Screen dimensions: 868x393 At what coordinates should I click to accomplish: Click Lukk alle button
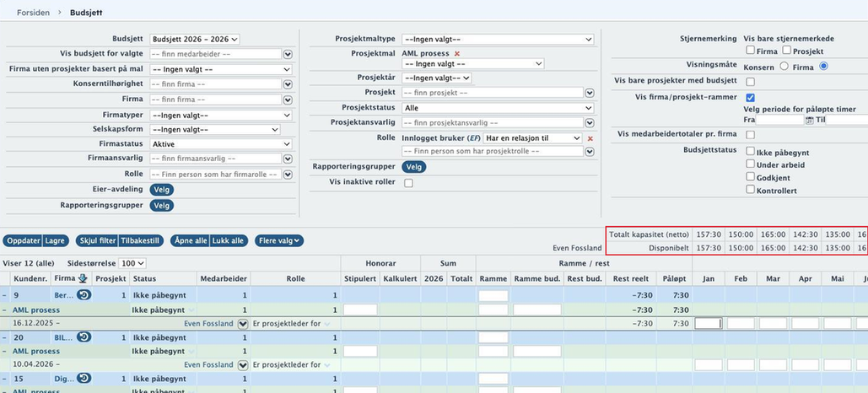click(229, 241)
